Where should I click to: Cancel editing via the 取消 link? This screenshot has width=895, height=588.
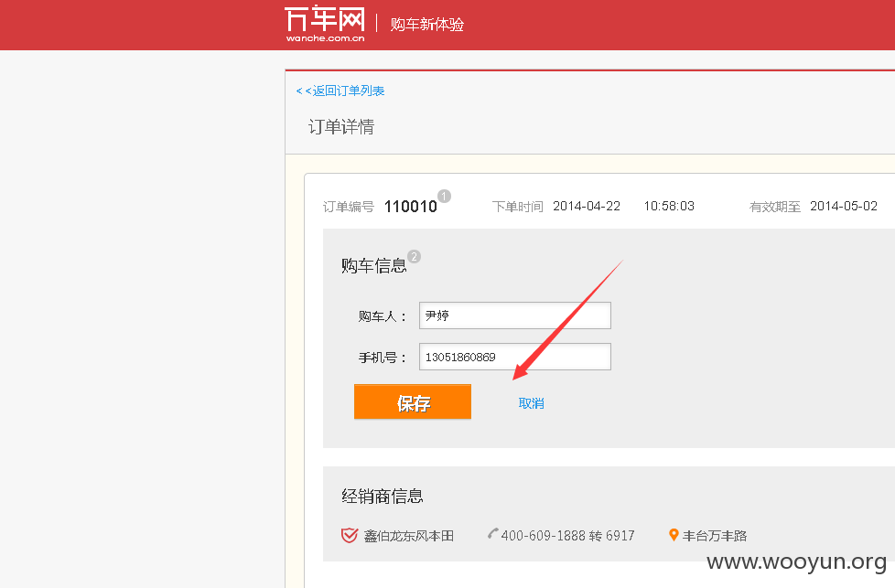[531, 403]
